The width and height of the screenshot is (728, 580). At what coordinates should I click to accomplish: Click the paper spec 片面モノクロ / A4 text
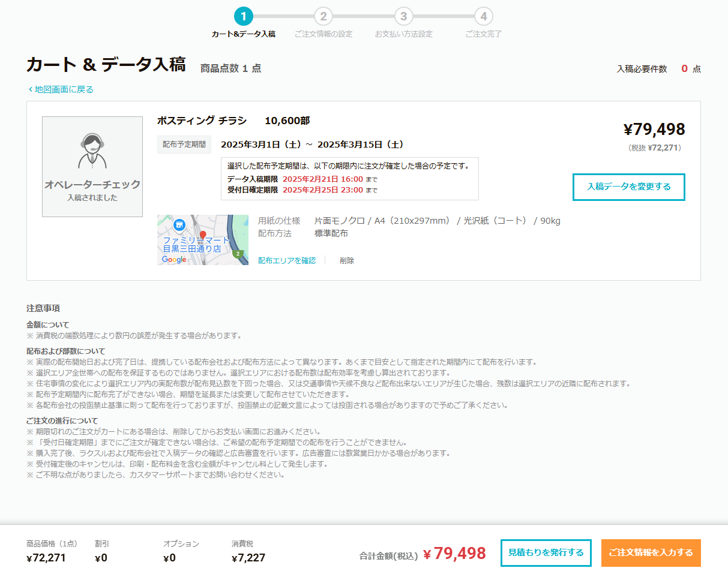point(438,221)
